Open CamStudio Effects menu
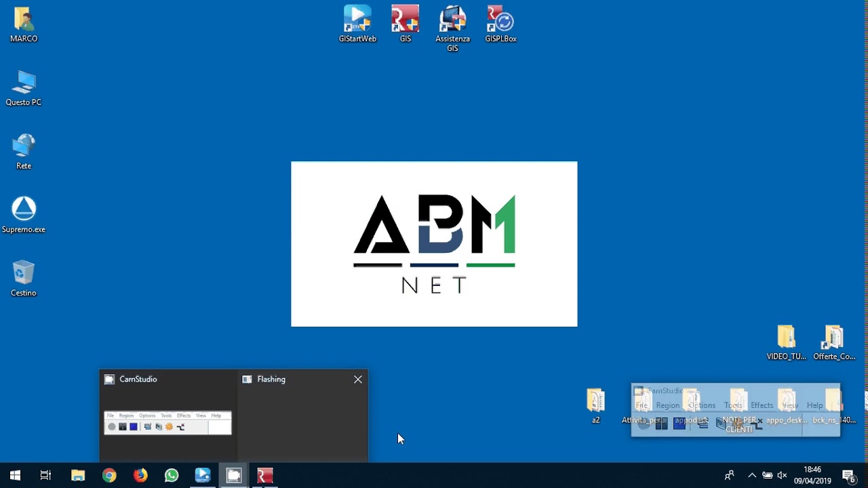 coord(762,405)
